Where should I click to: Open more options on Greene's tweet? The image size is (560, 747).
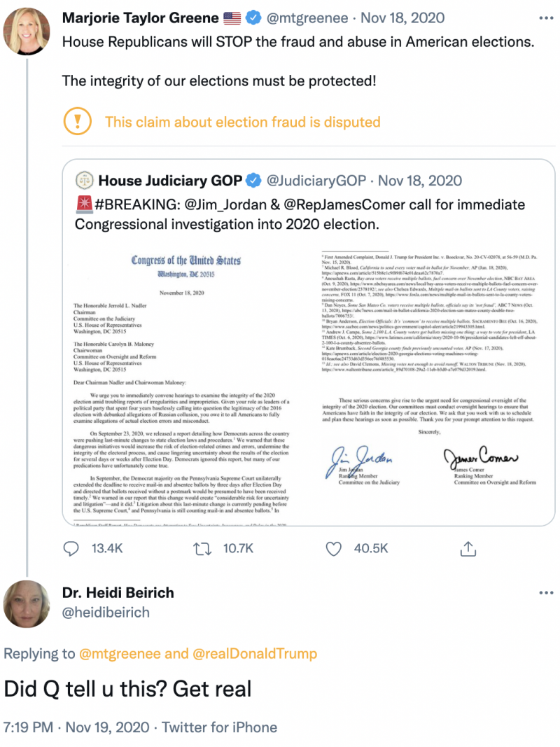point(545,17)
